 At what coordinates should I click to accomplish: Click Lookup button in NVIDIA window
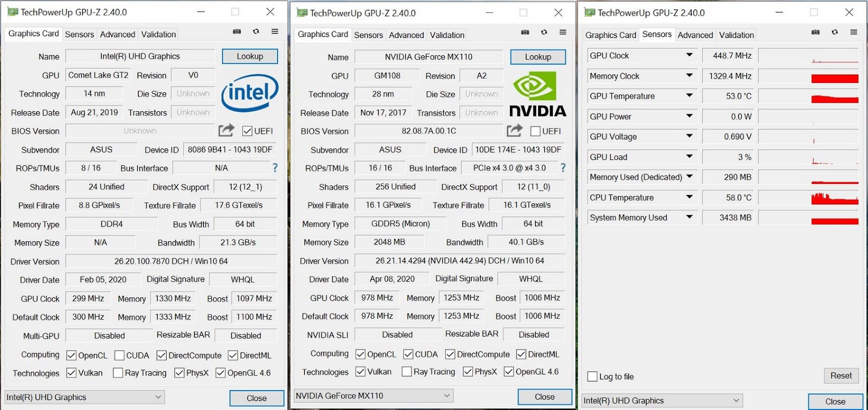point(538,57)
